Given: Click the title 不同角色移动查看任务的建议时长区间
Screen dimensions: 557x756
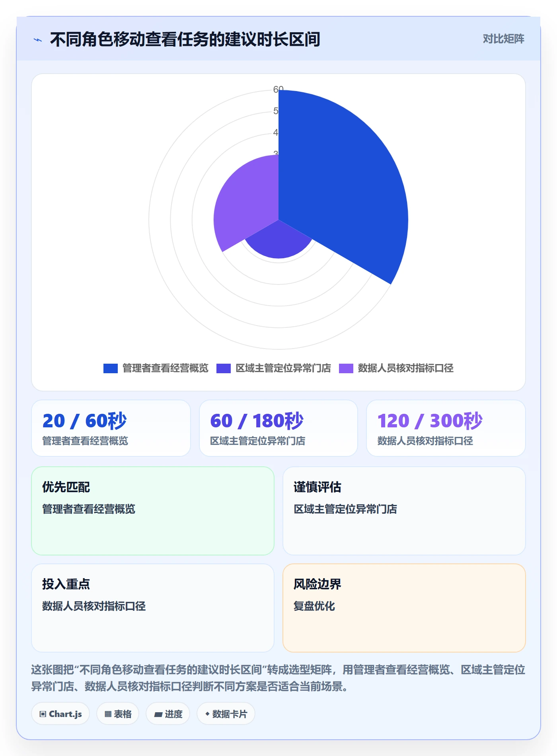Looking at the screenshot, I should click(x=185, y=39).
